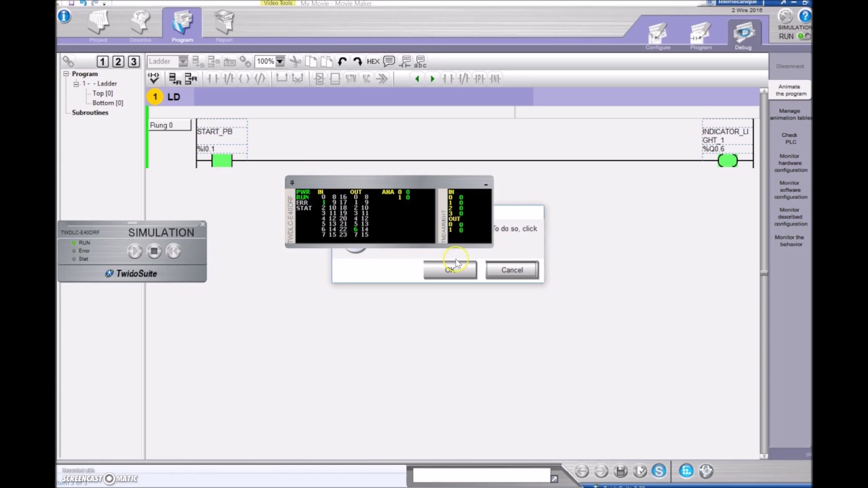868x488 pixels.
Task: Click the Redo arrow icon
Action: (357, 62)
